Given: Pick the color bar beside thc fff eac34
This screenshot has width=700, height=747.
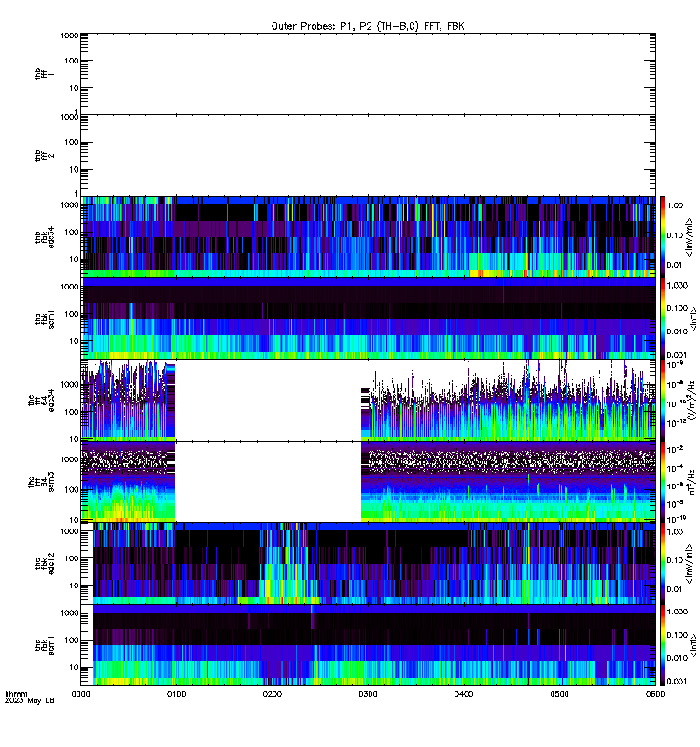Looking at the screenshot, I should pos(663,401).
